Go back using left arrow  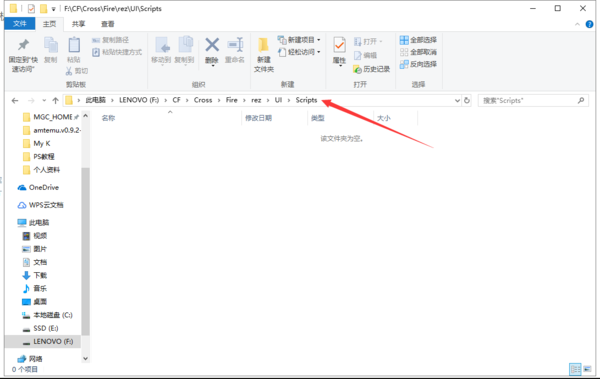click(x=15, y=100)
